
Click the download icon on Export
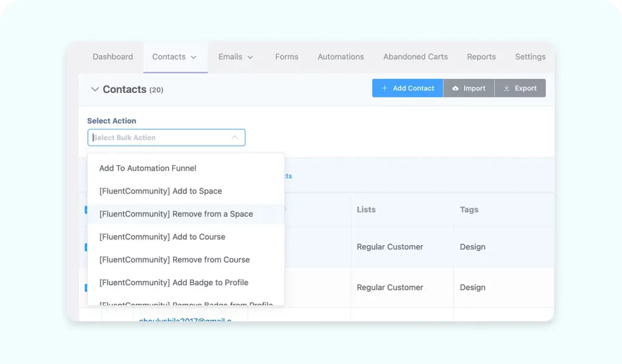pyautogui.click(x=507, y=88)
